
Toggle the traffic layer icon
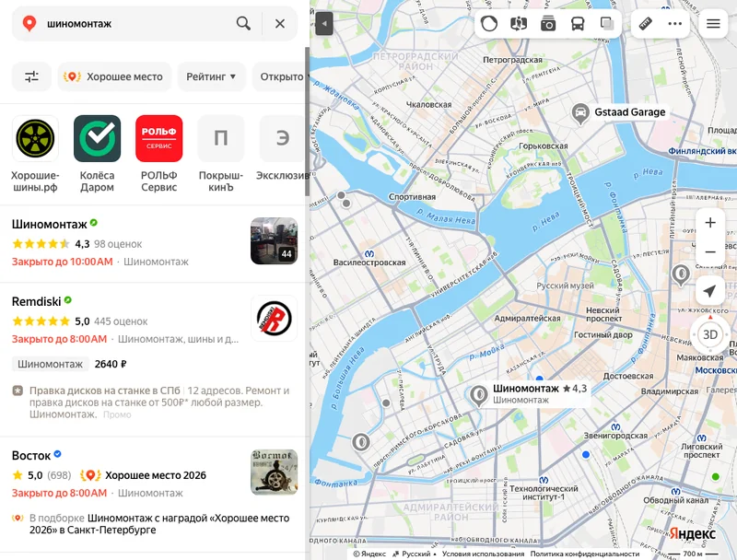click(489, 24)
